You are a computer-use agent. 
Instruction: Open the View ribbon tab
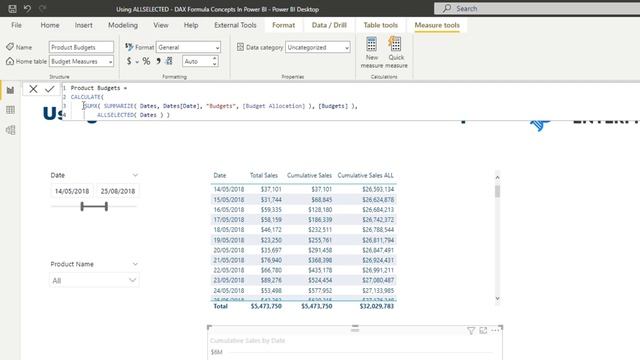click(161, 25)
